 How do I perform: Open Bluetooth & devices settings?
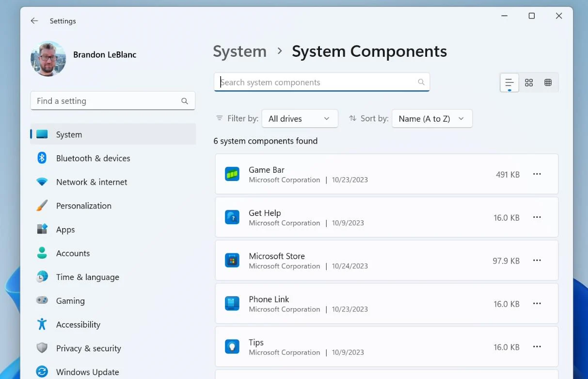click(x=113, y=158)
